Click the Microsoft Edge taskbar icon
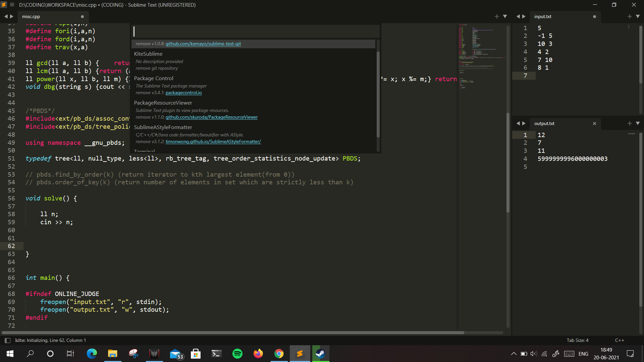Screen dimensions: 644x362 (92, 354)
